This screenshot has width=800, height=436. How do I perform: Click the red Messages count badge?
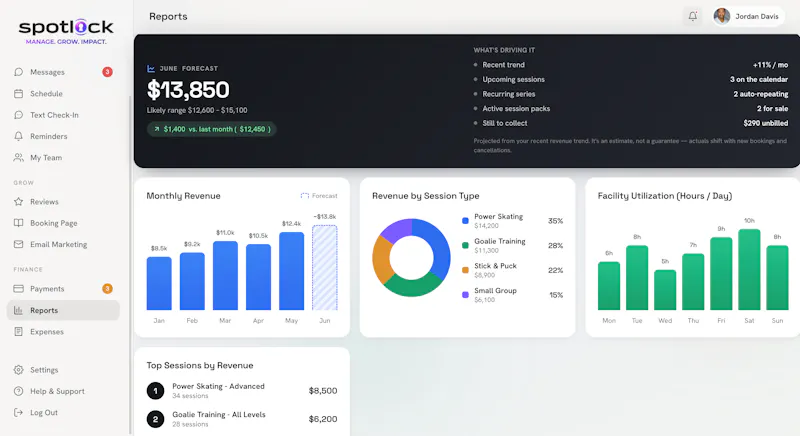tap(107, 72)
